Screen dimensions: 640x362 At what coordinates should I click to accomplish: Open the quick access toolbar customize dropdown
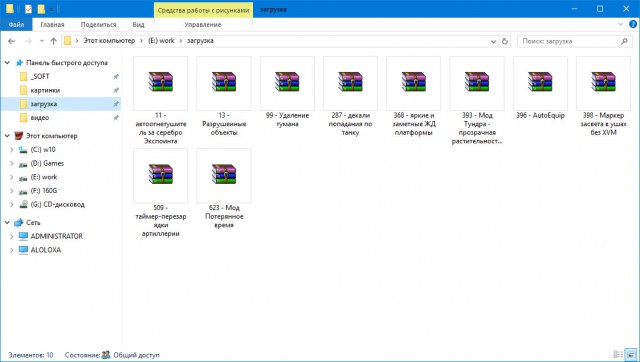pos(51,9)
